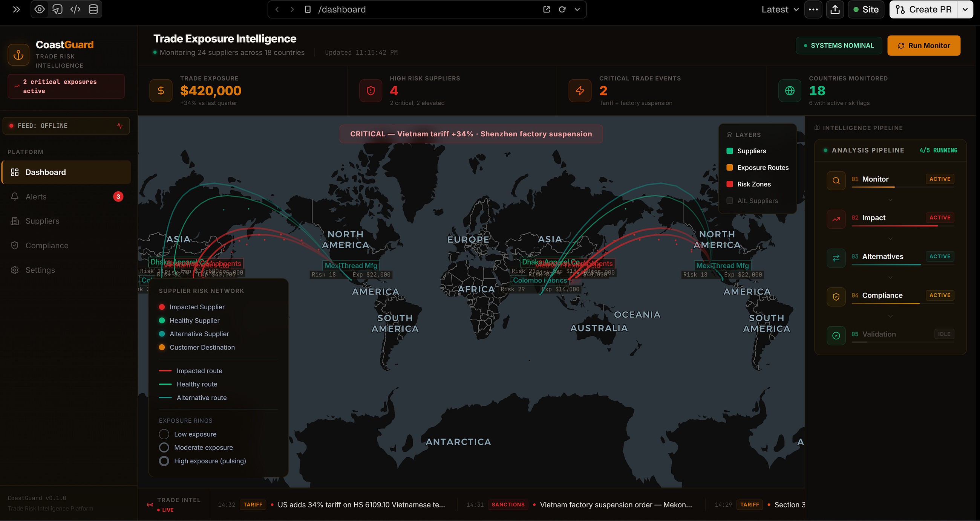This screenshot has height=521, width=980.
Task: Open the database icon in toolbar
Action: (x=93, y=9)
